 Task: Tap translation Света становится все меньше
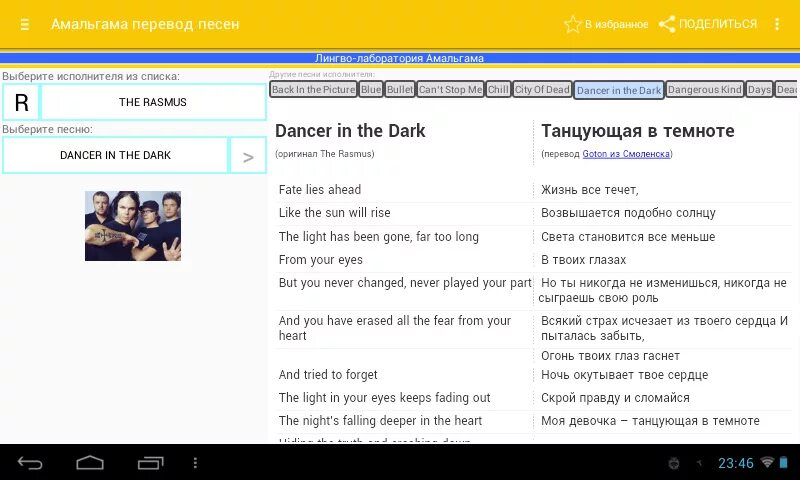click(628, 237)
